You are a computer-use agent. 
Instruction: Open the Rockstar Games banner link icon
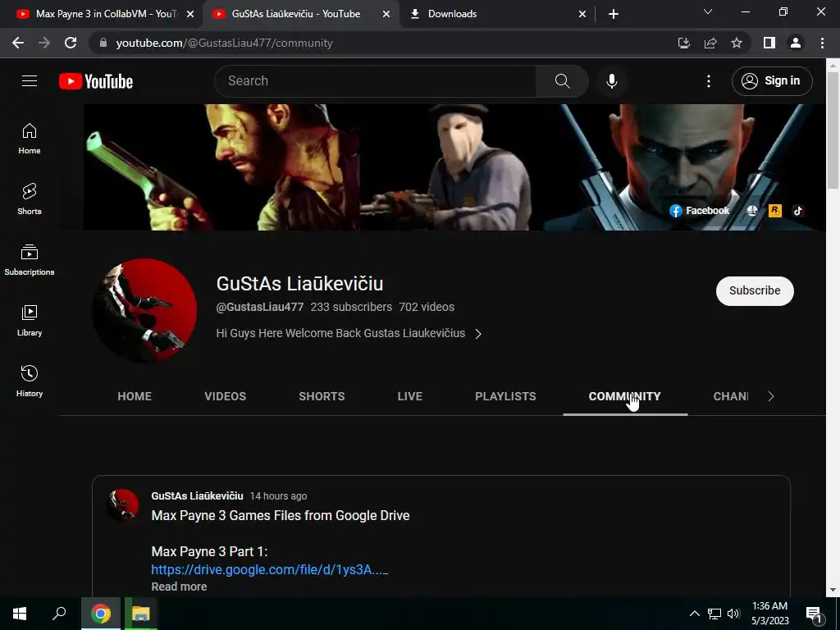775,211
